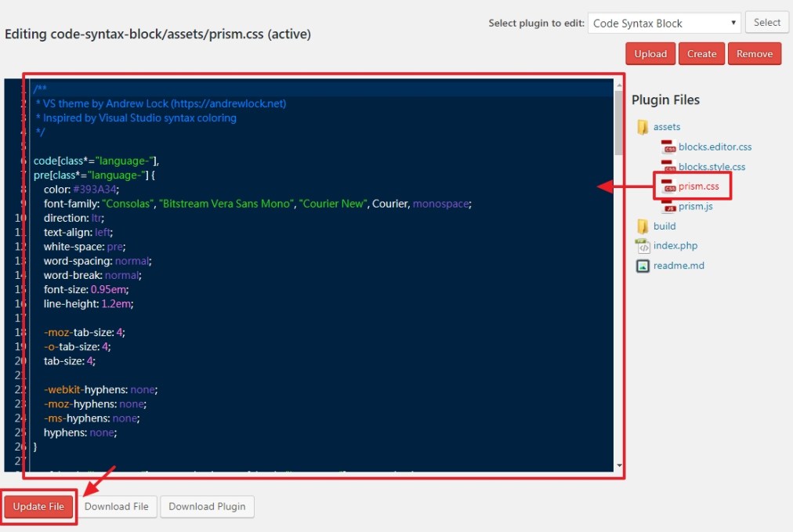Click the Select button next to plugin dropdown
This screenshot has height=532, width=793.
pyautogui.click(x=766, y=22)
